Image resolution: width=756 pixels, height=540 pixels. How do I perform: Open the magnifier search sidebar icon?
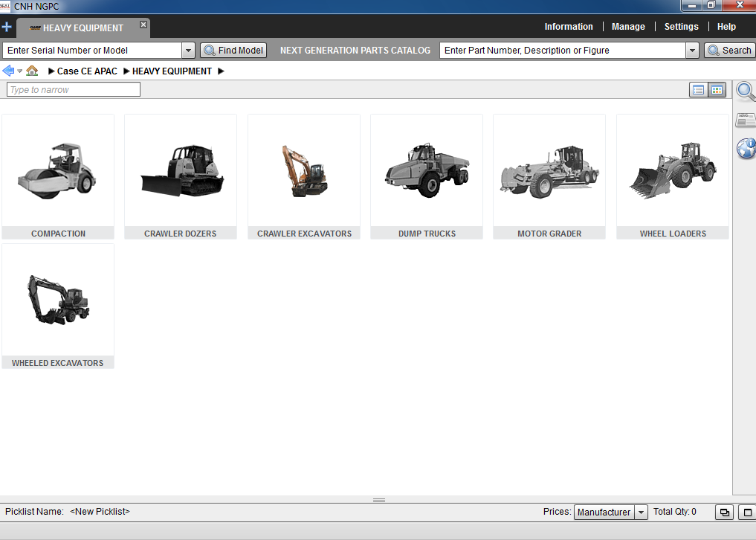click(746, 91)
